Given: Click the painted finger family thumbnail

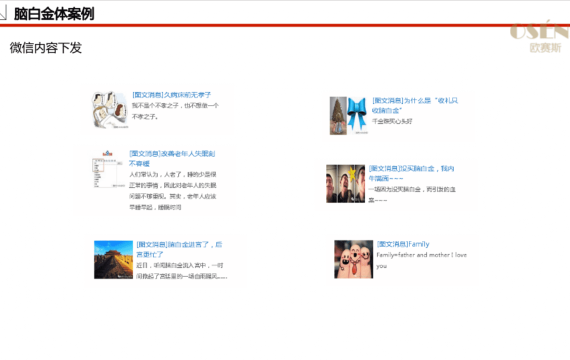Looking at the screenshot, I should (x=354, y=259).
